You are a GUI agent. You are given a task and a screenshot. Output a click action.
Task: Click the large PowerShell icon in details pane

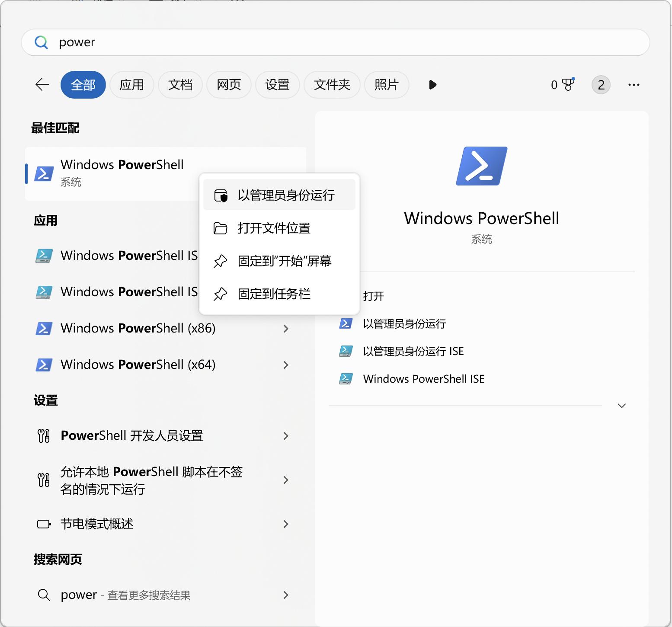pyautogui.click(x=482, y=166)
